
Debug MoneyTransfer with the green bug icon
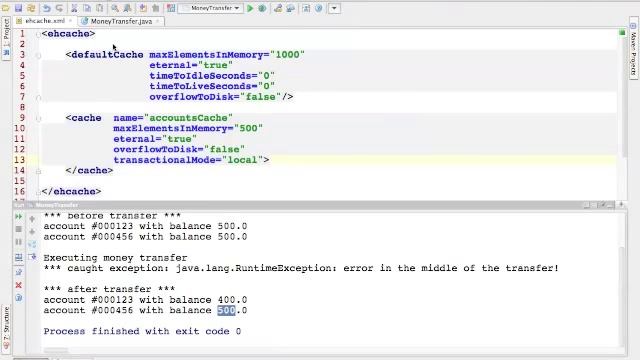click(x=262, y=8)
